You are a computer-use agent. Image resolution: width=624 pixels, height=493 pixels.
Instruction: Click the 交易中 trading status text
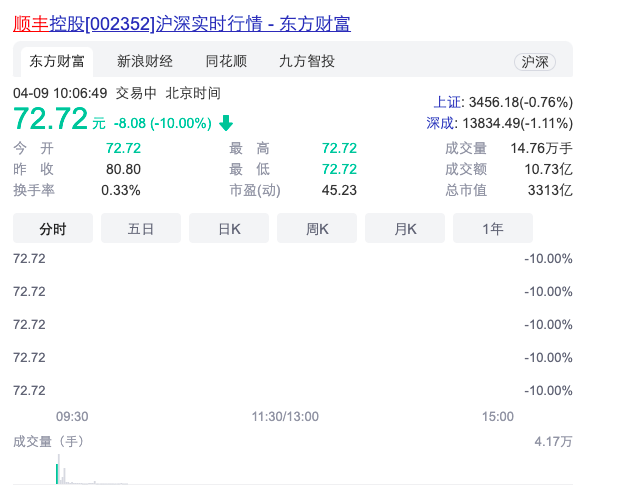(136, 94)
